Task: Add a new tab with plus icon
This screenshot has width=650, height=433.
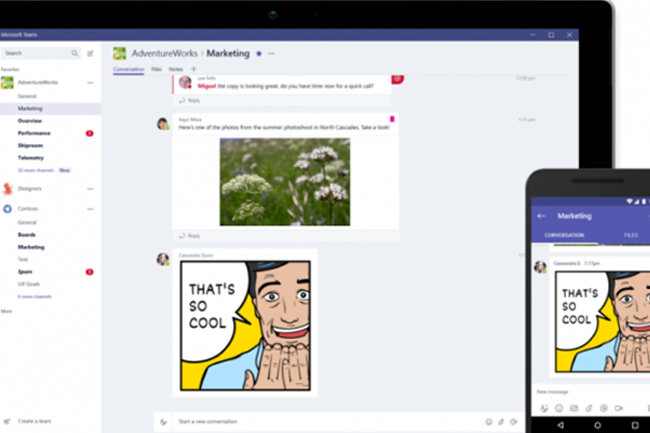Action: [x=193, y=69]
